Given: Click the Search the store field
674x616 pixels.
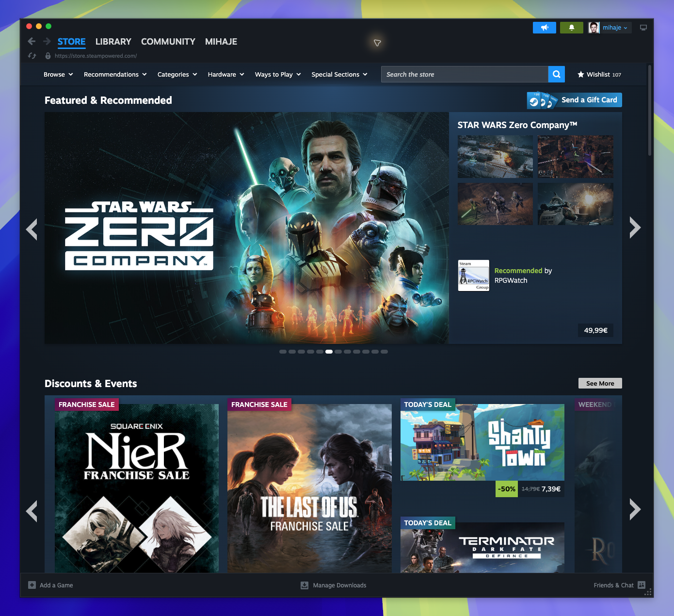Looking at the screenshot, I should click(465, 74).
